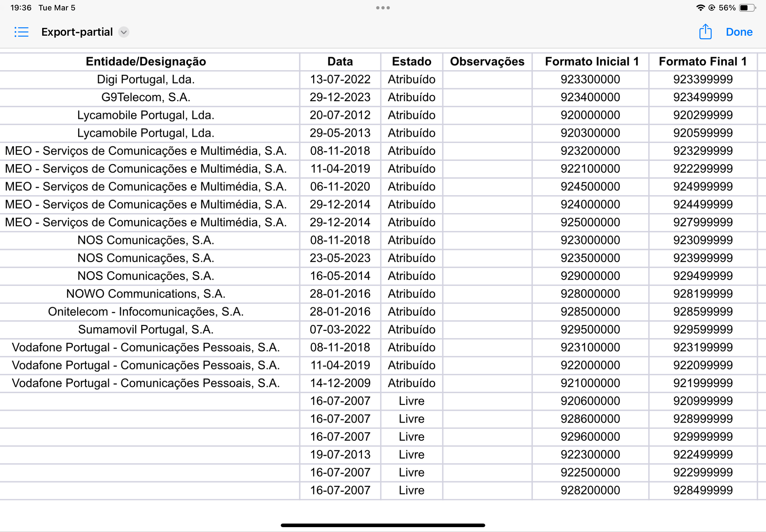Tap the orientation lock status icon

click(x=712, y=8)
